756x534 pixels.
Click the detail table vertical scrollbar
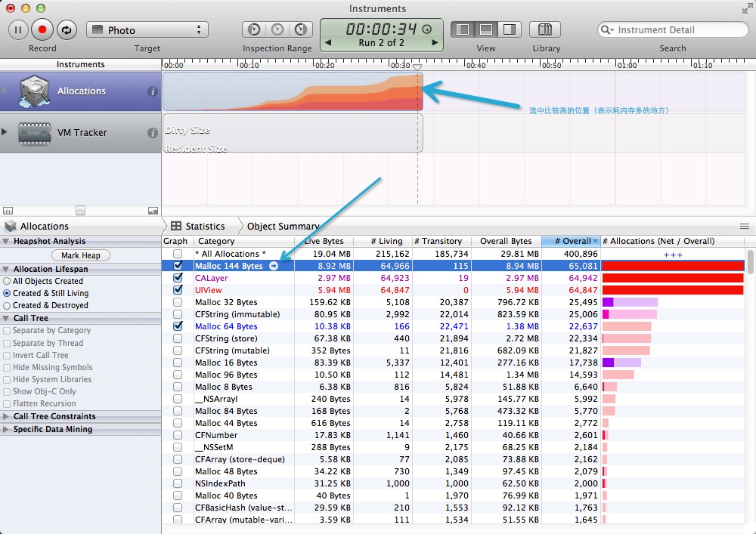pyautogui.click(x=750, y=262)
